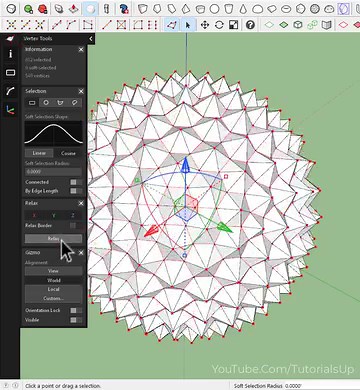
Task: Activate the circular-arrows Rotate tool
Action: pyautogui.click(x=219, y=25)
